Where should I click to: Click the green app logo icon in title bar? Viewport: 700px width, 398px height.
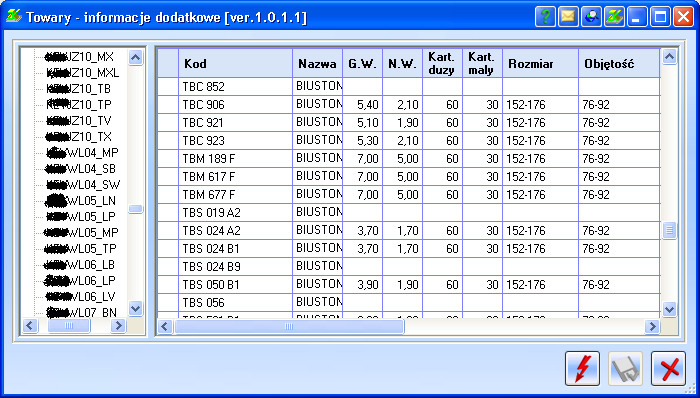pos(615,17)
